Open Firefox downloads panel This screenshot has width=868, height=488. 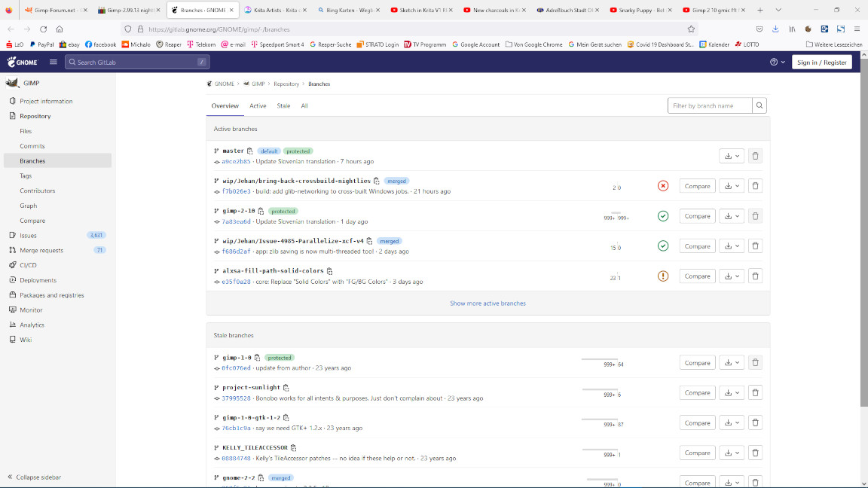(x=775, y=29)
